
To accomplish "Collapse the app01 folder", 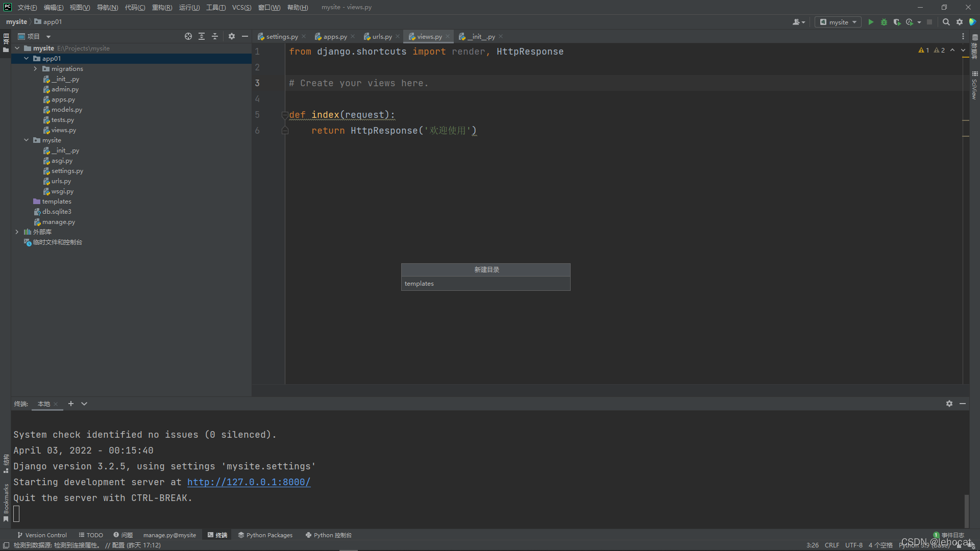I will 27,59.
